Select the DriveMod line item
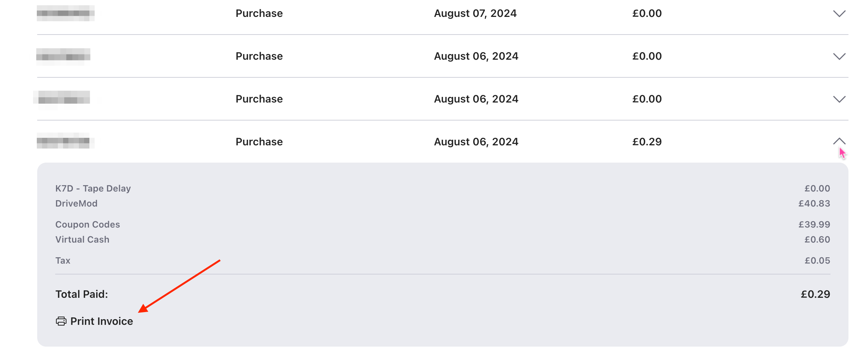 coord(76,203)
